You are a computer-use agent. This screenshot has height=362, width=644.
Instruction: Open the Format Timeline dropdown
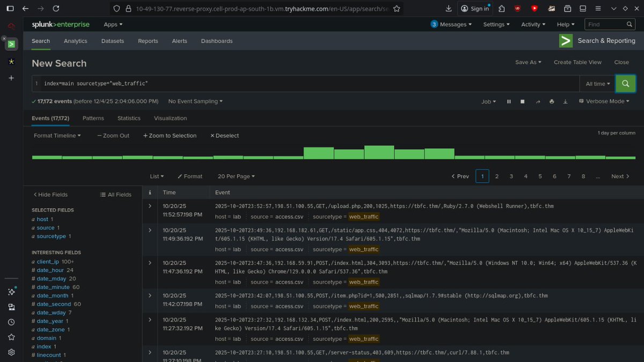[57, 136]
